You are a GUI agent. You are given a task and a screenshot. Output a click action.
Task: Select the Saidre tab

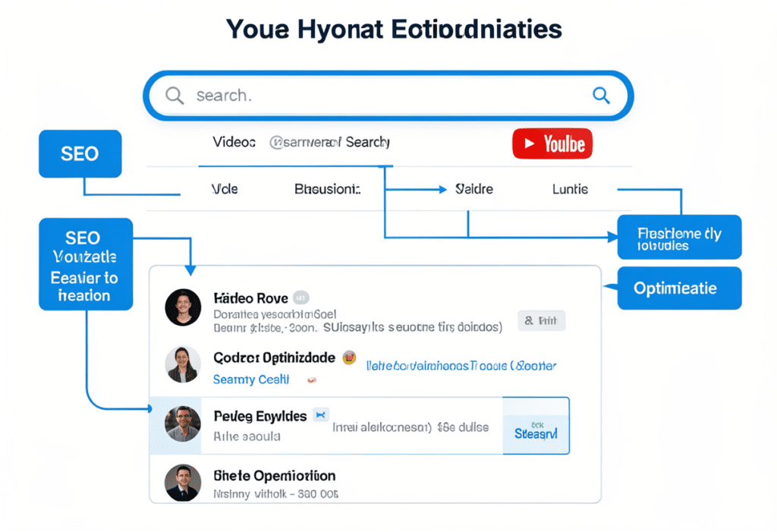473,189
